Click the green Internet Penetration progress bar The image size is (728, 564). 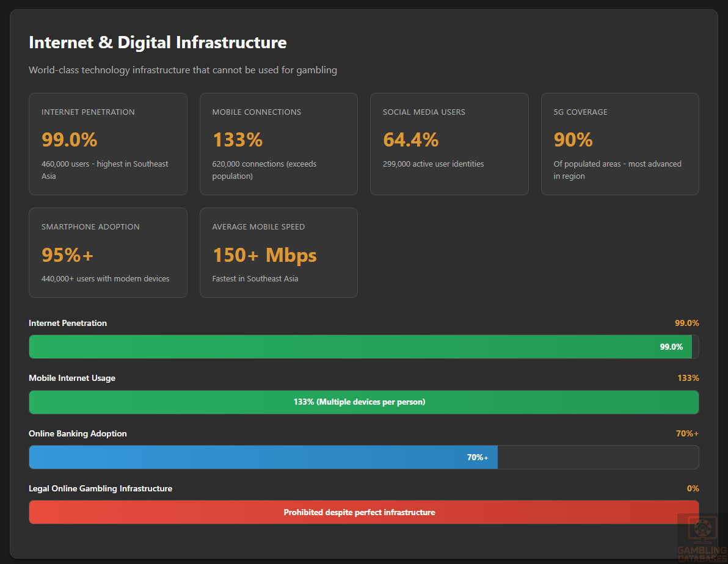[x=360, y=347]
